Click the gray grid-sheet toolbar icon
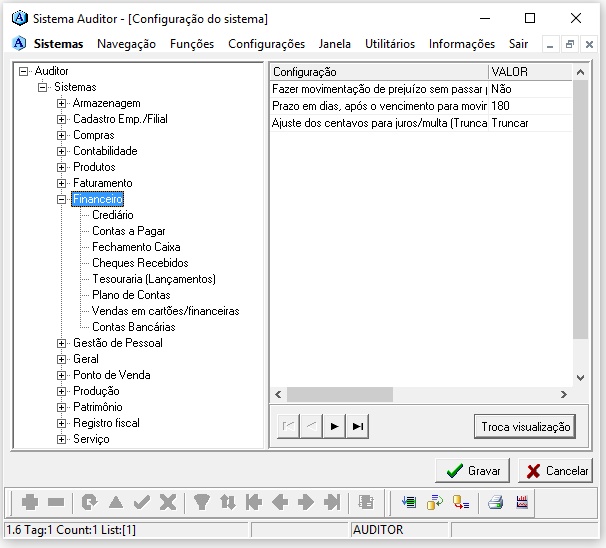606x548 pixels. click(x=366, y=502)
